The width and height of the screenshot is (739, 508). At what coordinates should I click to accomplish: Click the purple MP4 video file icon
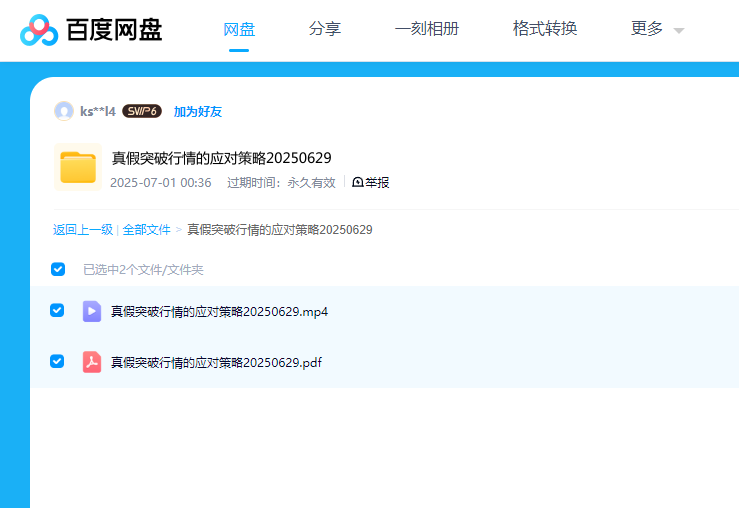[x=92, y=311]
